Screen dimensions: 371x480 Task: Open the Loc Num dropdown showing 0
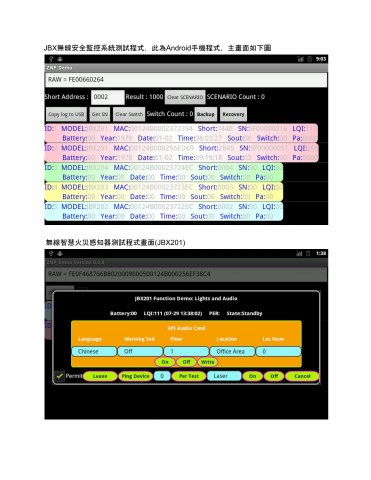tap(278, 351)
